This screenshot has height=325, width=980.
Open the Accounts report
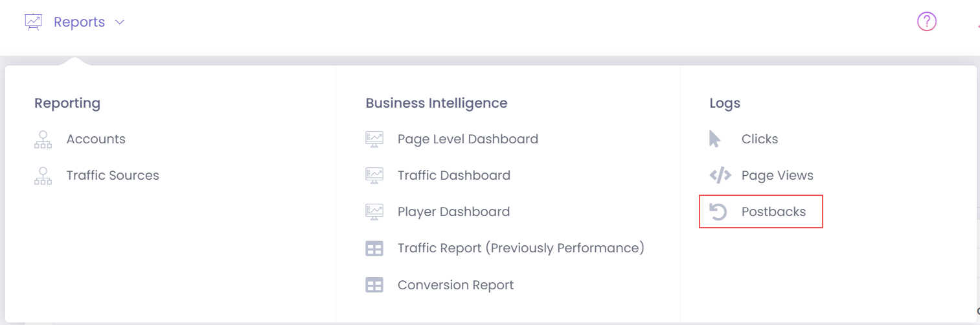click(x=96, y=139)
